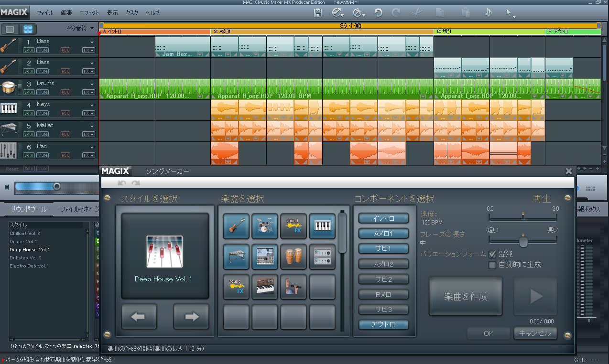Solo the Bass track 1
The image size is (609, 364).
[29, 50]
